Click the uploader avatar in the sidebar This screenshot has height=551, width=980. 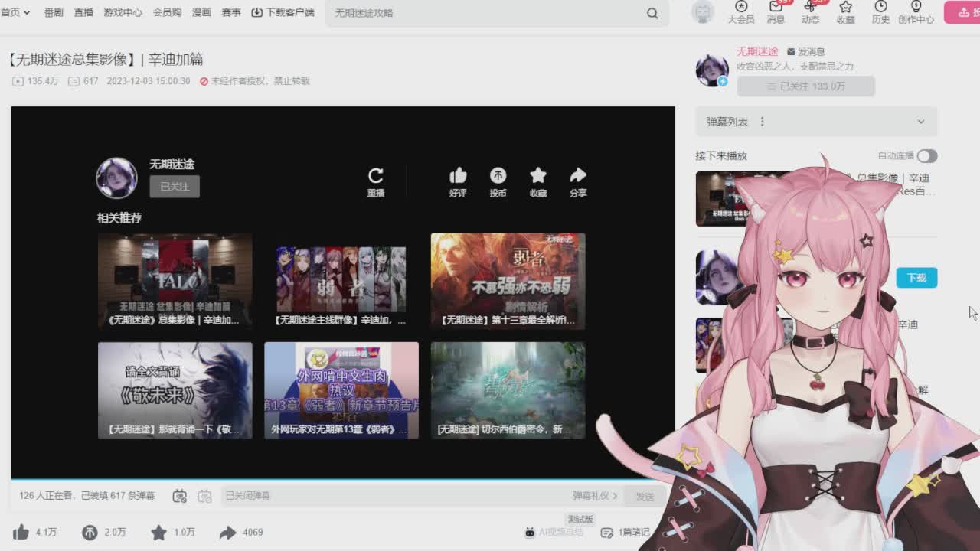tap(712, 70)
